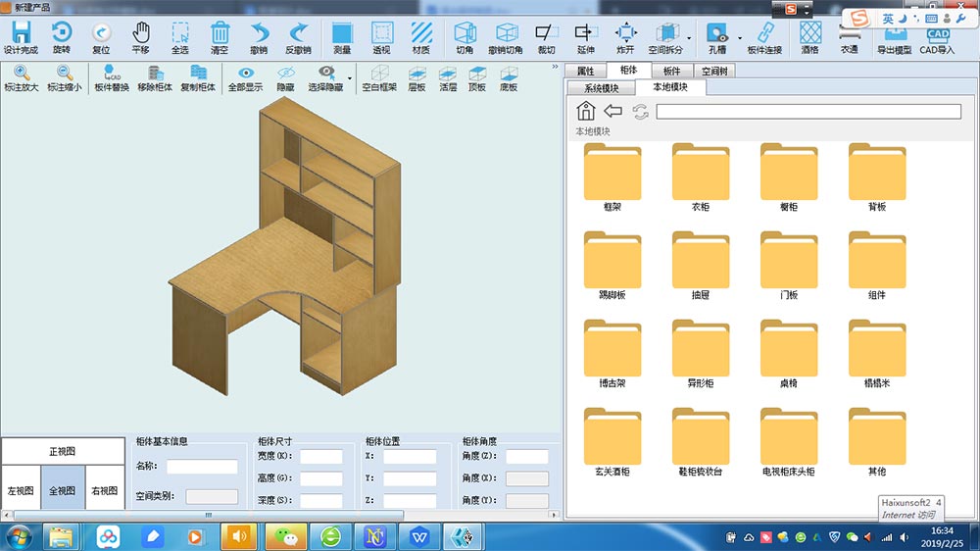The height and width of the screenshot is (551, 980).
Task: Open WeChat from the taskbar
Action: 285,536
